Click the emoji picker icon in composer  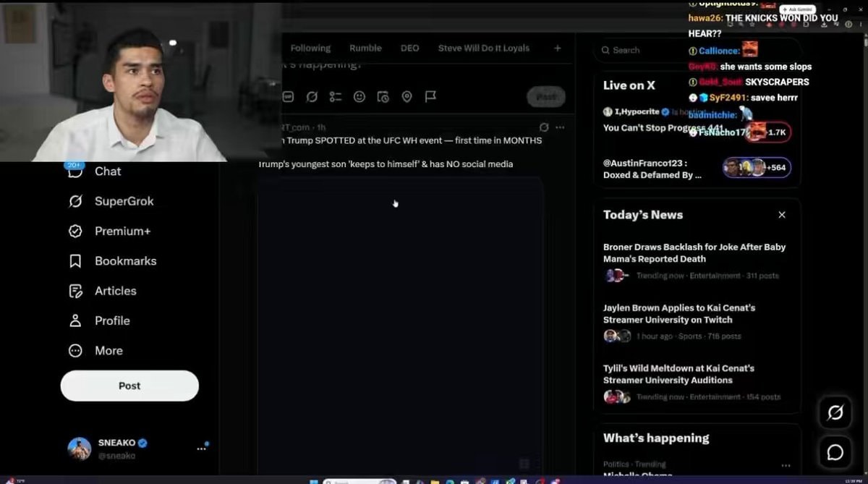(x=359, y=96)
